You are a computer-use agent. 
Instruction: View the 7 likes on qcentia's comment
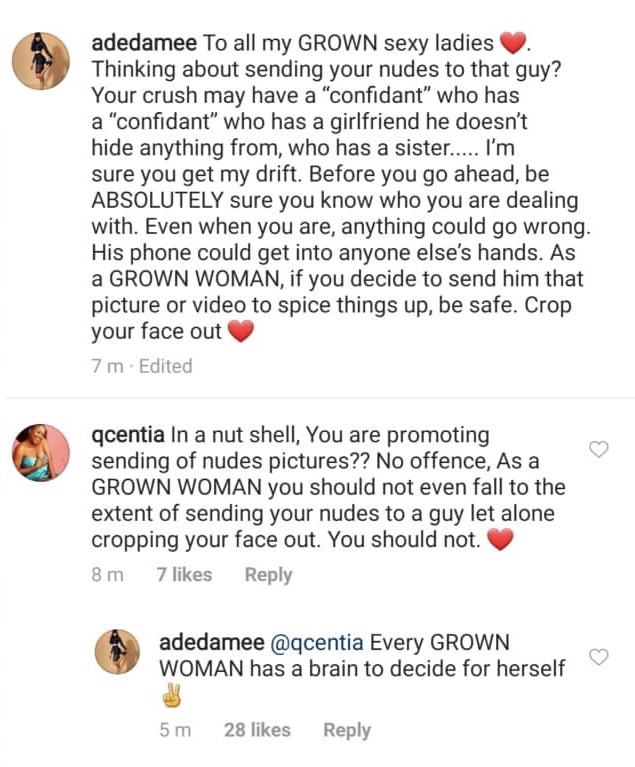point(184,575)
